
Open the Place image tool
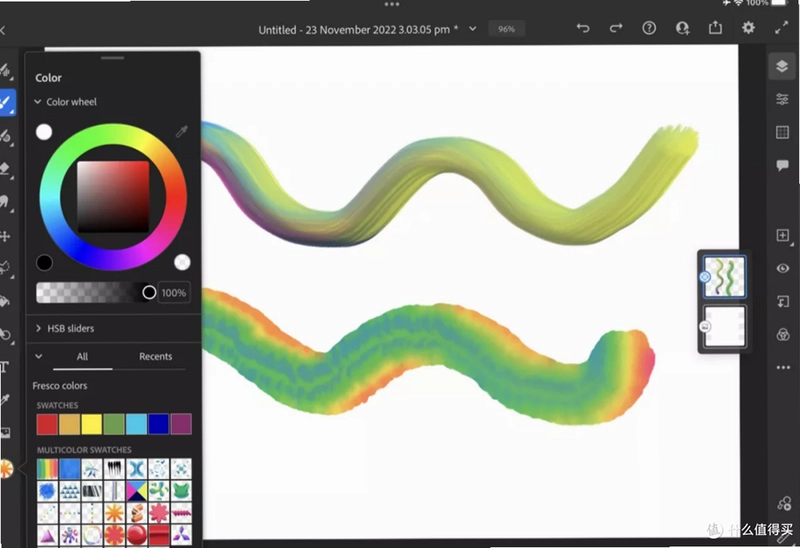(x=5, y=433)
